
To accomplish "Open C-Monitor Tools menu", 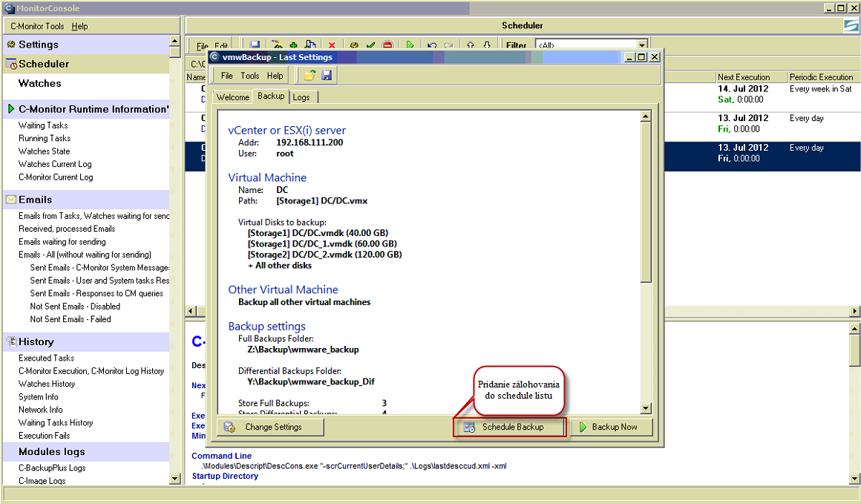I will click(x=37, y=26).
